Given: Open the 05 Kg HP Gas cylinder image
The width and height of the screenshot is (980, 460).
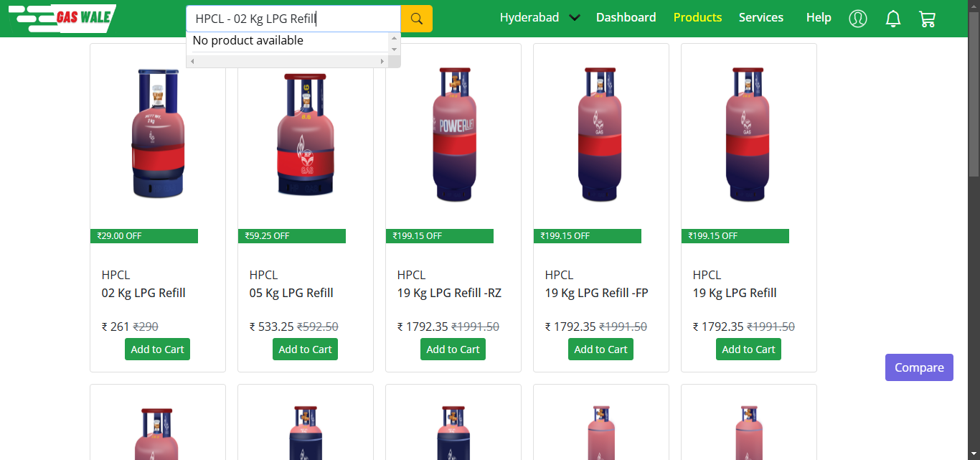Looking at the screenshot, I should tap(305, 135).
